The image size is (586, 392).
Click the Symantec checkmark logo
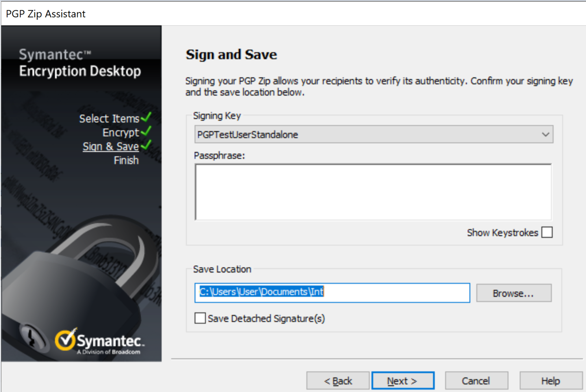66,339
